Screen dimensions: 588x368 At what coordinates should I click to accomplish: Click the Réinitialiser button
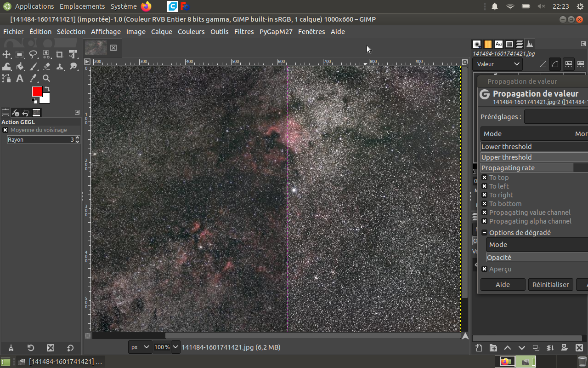click(551, 285)
